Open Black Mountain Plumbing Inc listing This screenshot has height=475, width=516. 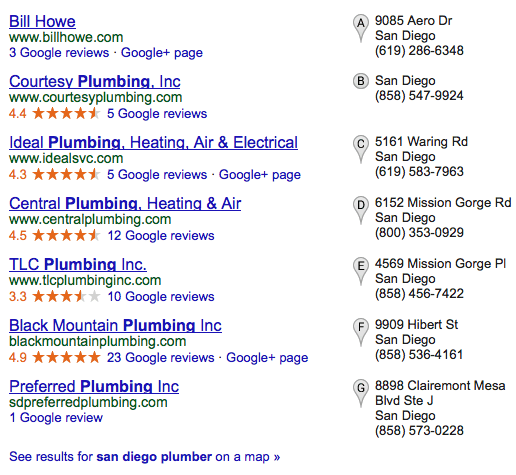coord(115,326)
